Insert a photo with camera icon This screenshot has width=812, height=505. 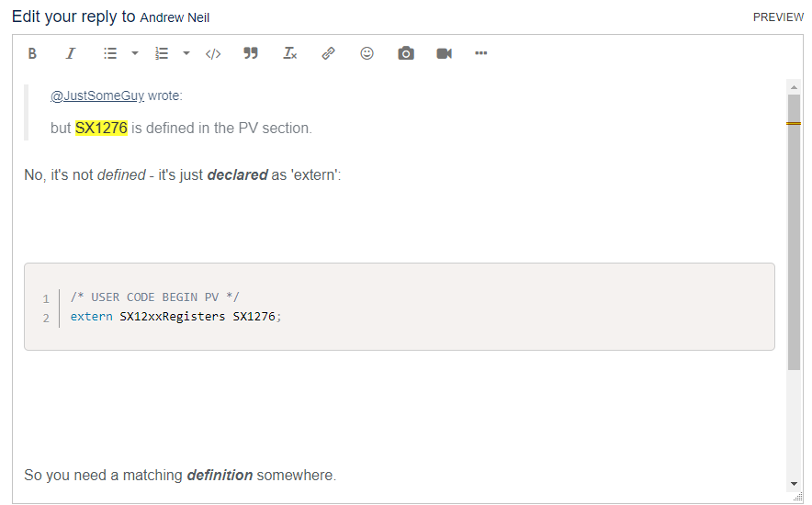[406, 53]
